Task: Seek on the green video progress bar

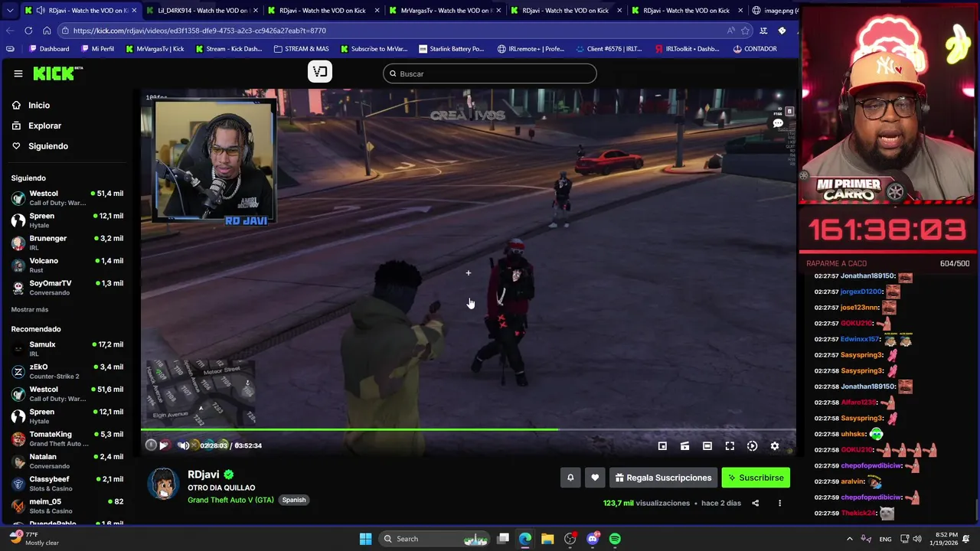Action: click(x=349, y=429)
